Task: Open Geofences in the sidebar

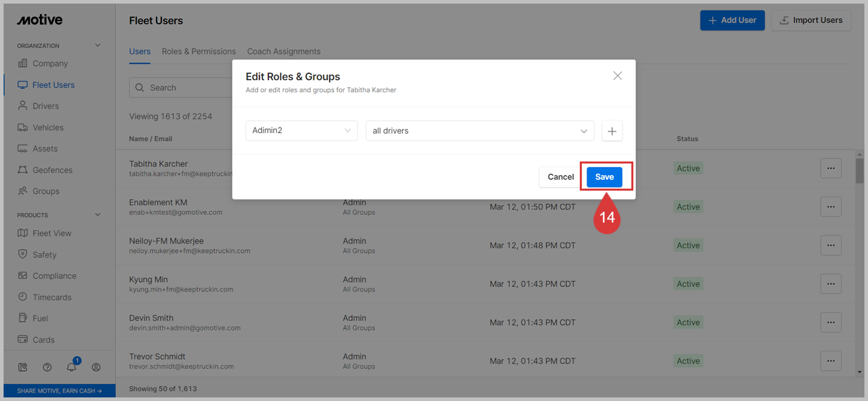Action: tap(52, 170)
